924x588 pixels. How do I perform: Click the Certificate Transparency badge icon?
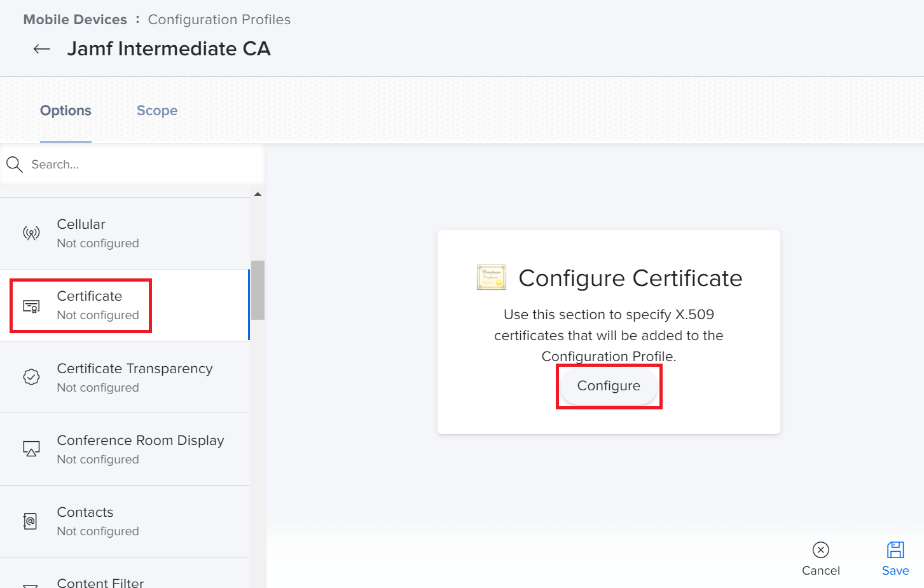(31, 377)
